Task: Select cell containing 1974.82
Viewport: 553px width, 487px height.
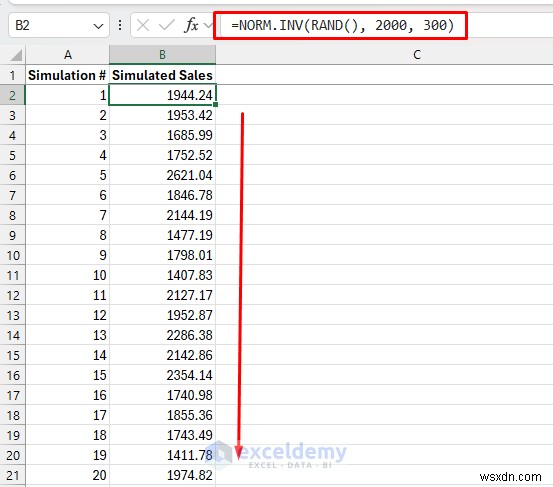Action: point(162,475)
